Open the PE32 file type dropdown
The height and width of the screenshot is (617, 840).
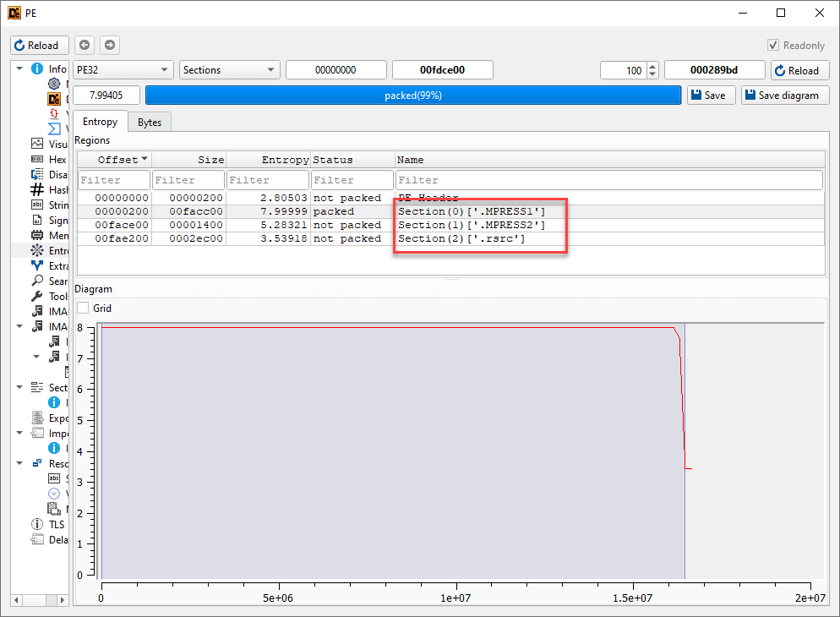[x=123, y=70]
